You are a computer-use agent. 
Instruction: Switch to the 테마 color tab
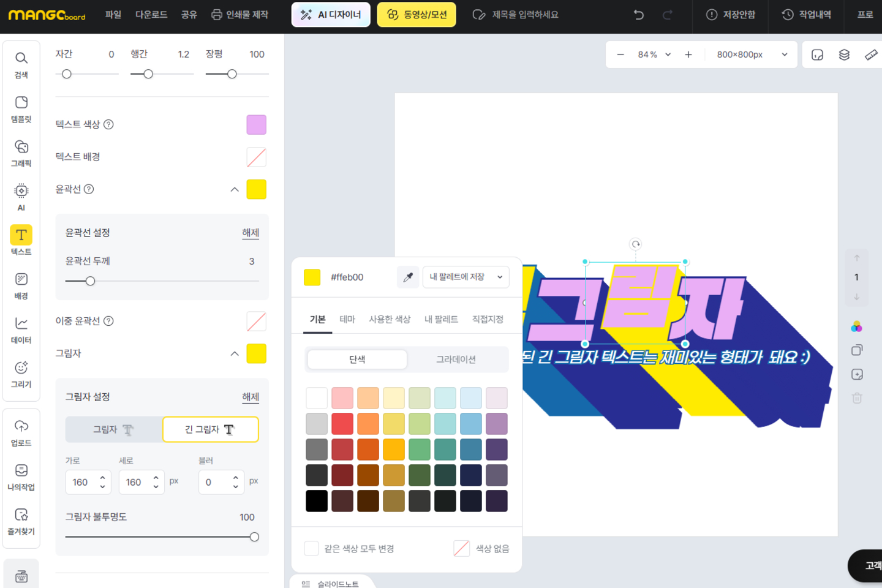347,319
